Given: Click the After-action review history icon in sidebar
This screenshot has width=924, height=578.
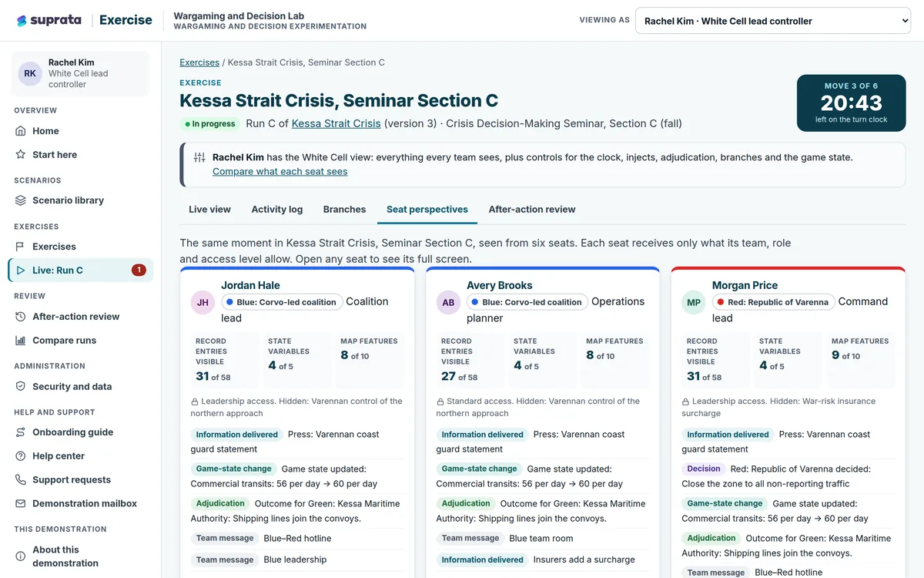Looking at the screenshot, I should (x=21, y=317).
